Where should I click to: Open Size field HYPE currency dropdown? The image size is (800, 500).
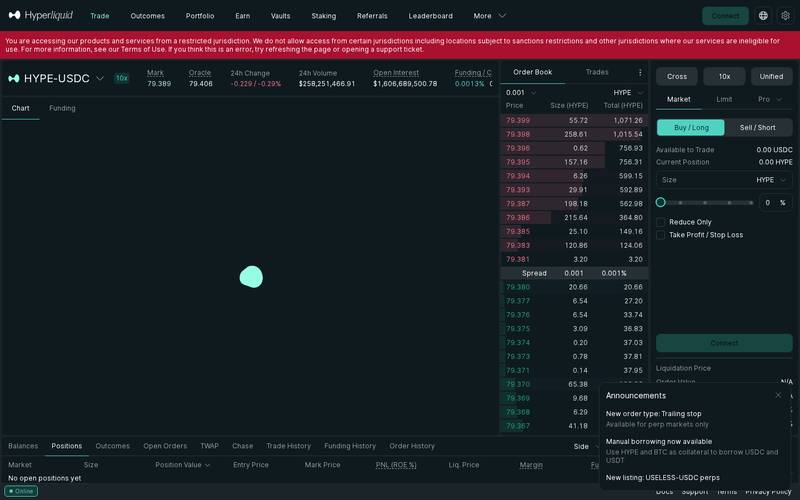(x=771, y=180)
